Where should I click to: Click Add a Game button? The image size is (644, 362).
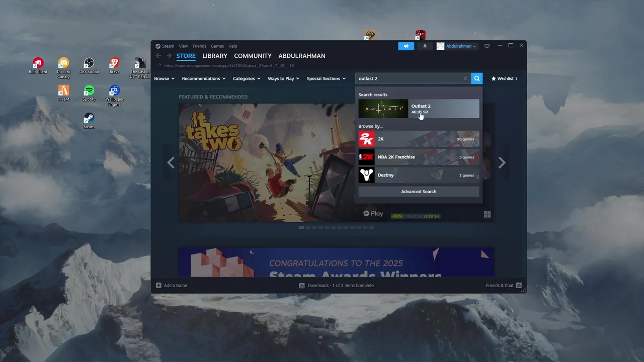click(172, 285)
